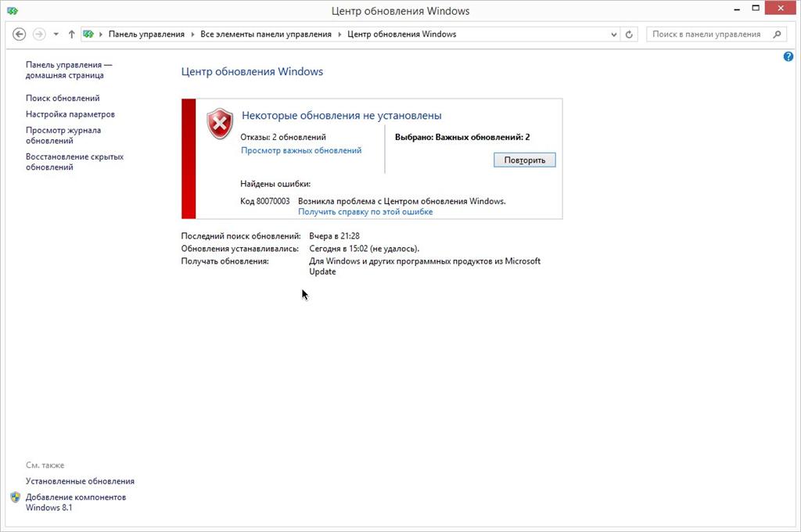The height and width of the screenshot is (532, 801).
Task: Click 'Сегодня в 15:02 (не удалось).' value
Action: point(365,249)
